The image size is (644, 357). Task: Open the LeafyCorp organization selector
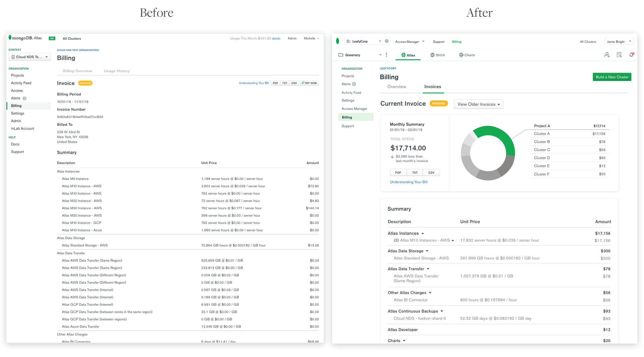364,41
